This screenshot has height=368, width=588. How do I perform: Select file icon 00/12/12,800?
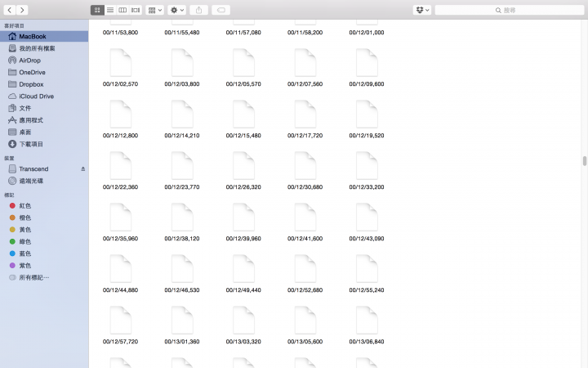tap(120, 114)
